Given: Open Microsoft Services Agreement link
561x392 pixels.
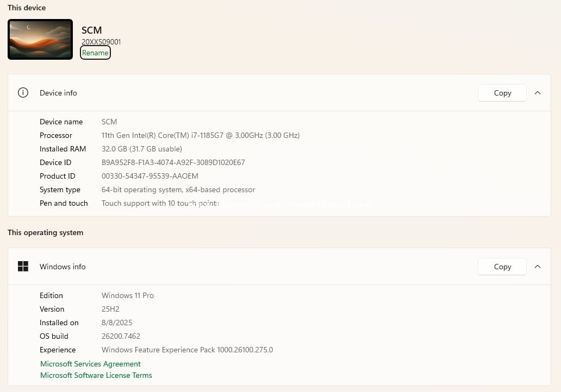Looking at the screenshot, I should [90, 364].
